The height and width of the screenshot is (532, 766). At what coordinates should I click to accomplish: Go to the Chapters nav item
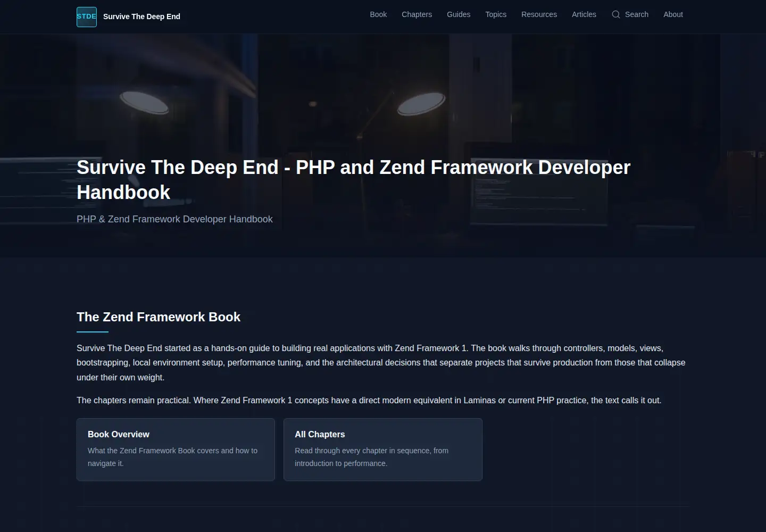417,14
